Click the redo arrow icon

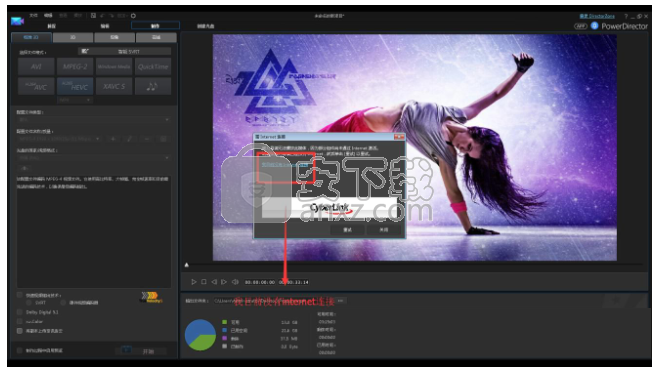(x=111, y=16)
